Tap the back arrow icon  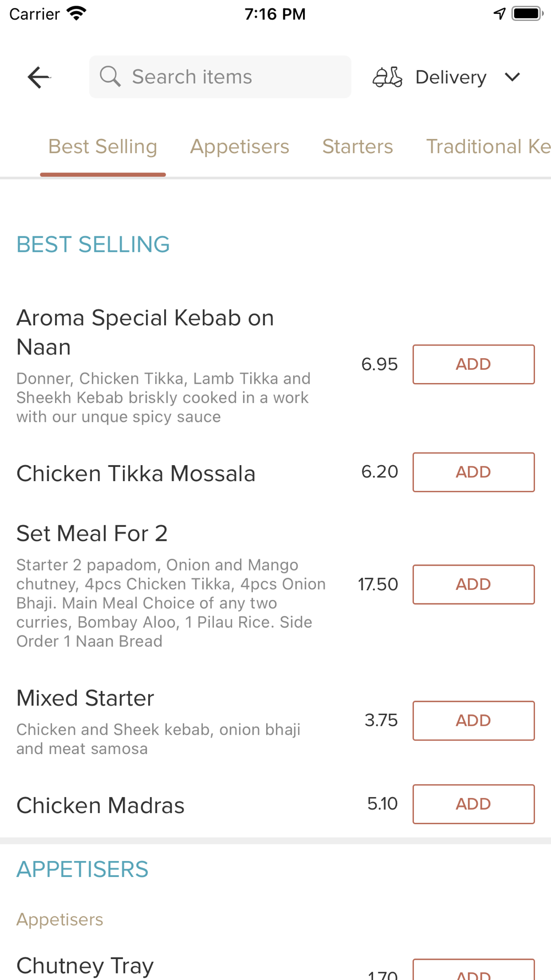39,77
